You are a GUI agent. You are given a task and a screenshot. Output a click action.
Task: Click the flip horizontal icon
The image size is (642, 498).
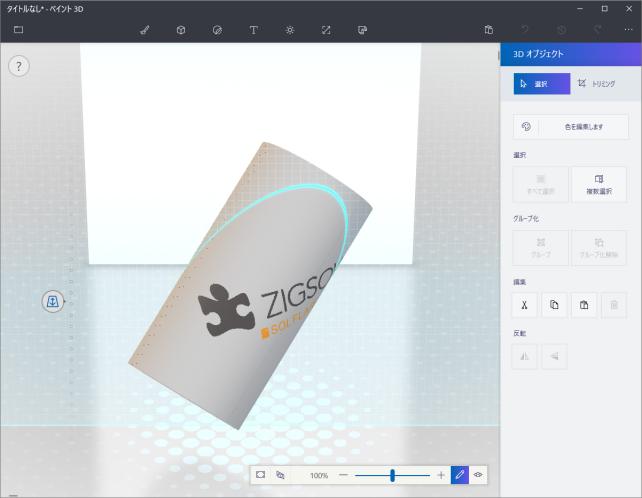pos(524,356)
